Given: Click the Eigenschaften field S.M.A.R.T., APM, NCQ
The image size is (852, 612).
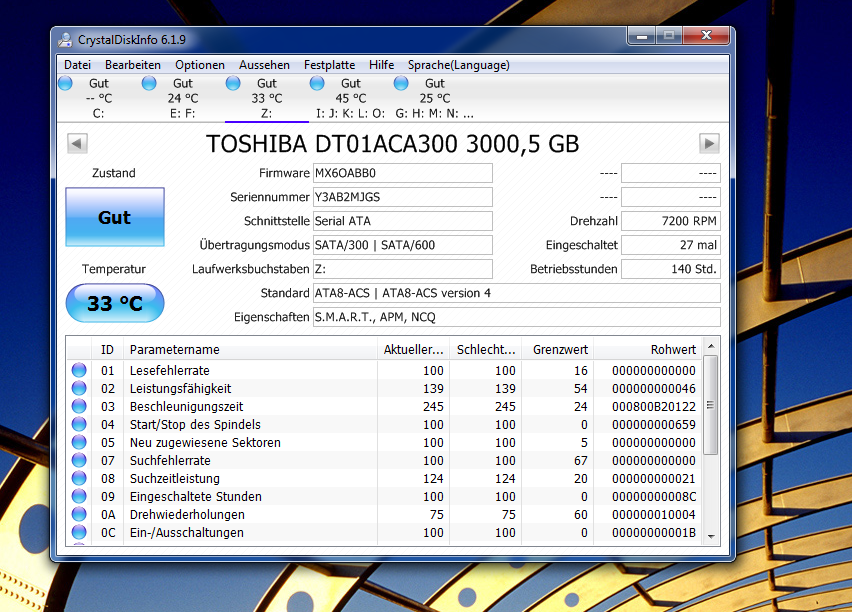Looking at the screenshot, I should point(517,317).
